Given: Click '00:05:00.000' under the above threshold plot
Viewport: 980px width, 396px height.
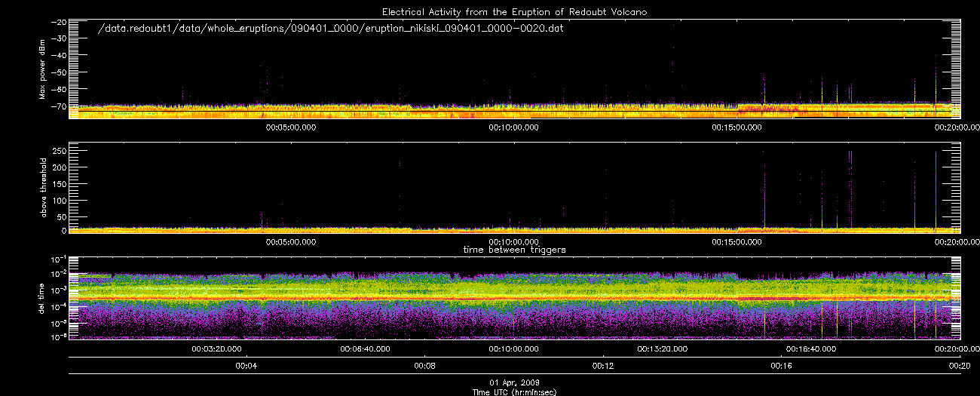Looking at the screenshot, I should click(x=291, y=242).
